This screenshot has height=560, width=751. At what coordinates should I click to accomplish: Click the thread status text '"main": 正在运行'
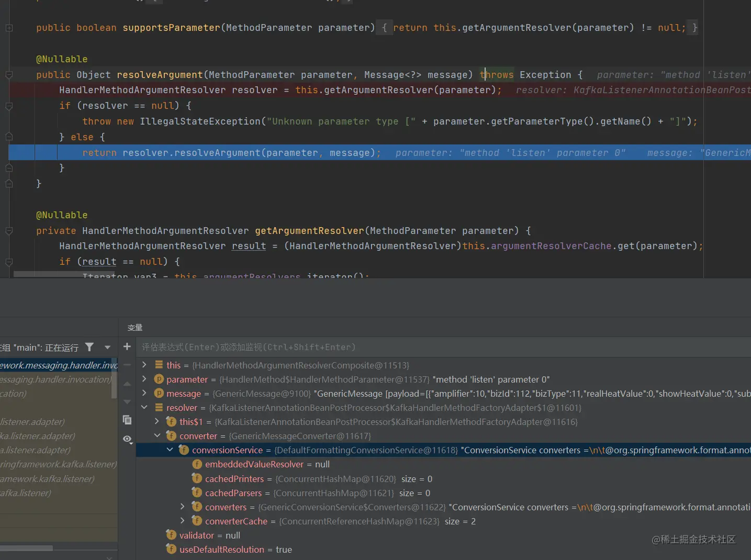click(46, 348)
